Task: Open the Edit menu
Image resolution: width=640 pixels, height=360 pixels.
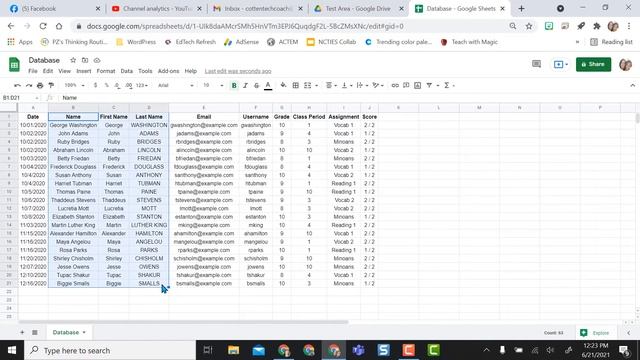Action: (48, 71)
